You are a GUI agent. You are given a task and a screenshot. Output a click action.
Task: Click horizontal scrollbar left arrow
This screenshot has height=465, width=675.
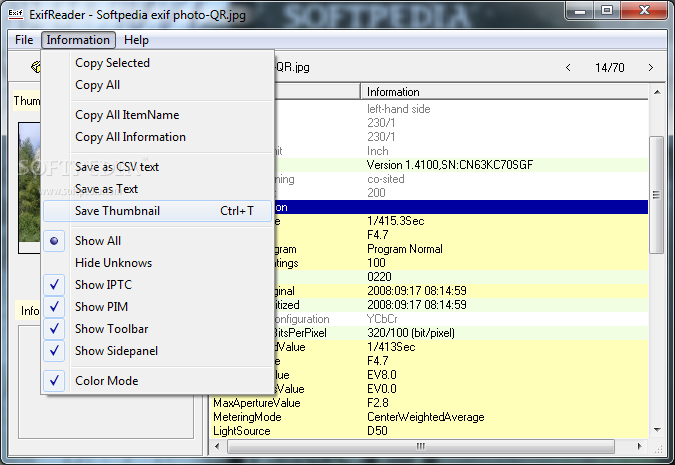217,446
